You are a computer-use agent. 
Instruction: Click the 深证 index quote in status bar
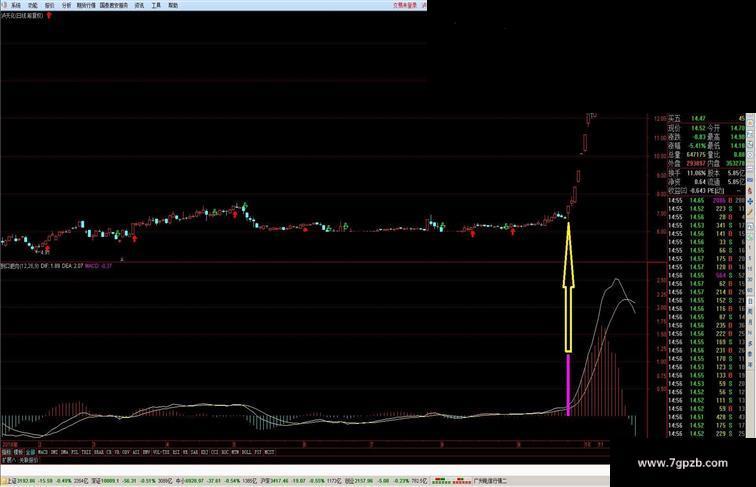click(132, 481)
